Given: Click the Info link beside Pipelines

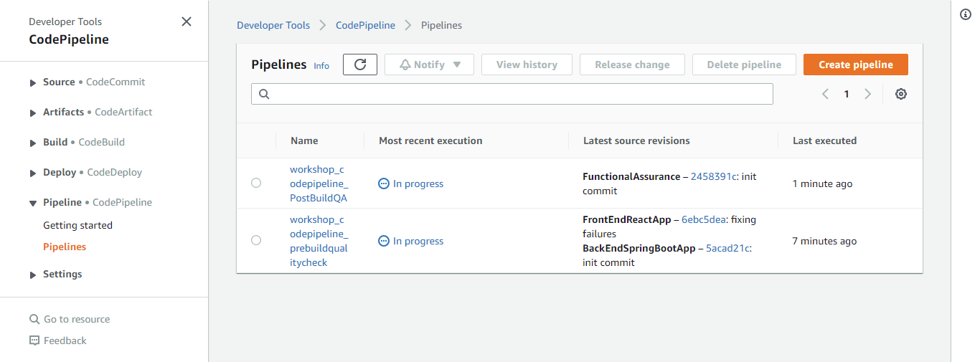Looking at the screenshot, I should tap(321, 65).
